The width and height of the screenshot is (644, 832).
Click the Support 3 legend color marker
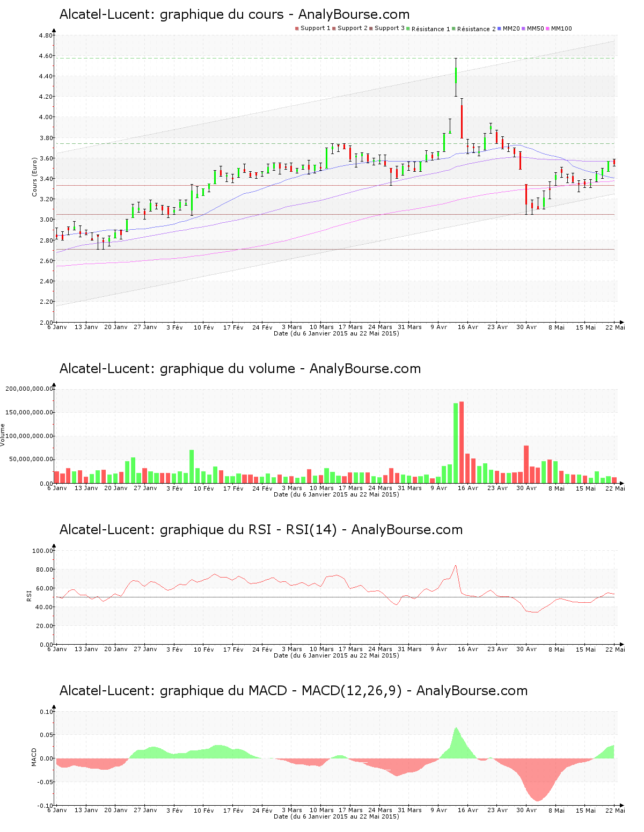click(x=371, y=28)
